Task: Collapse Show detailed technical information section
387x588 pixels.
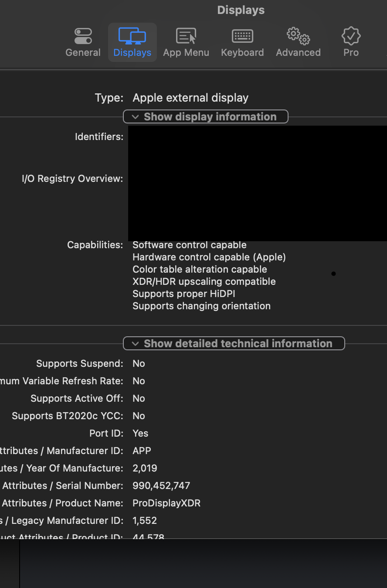Action: pyautogui.click(x=234, y=343)
